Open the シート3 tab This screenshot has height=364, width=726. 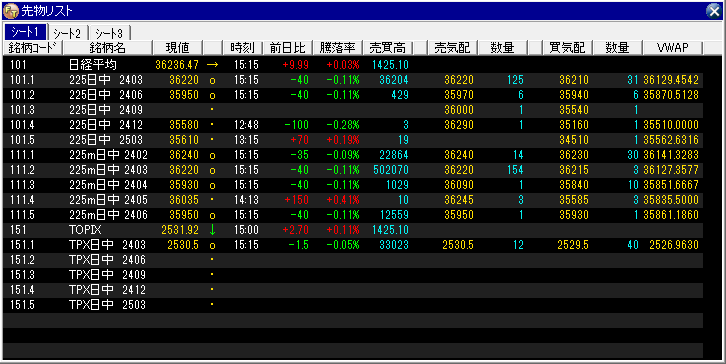point(109,33)
